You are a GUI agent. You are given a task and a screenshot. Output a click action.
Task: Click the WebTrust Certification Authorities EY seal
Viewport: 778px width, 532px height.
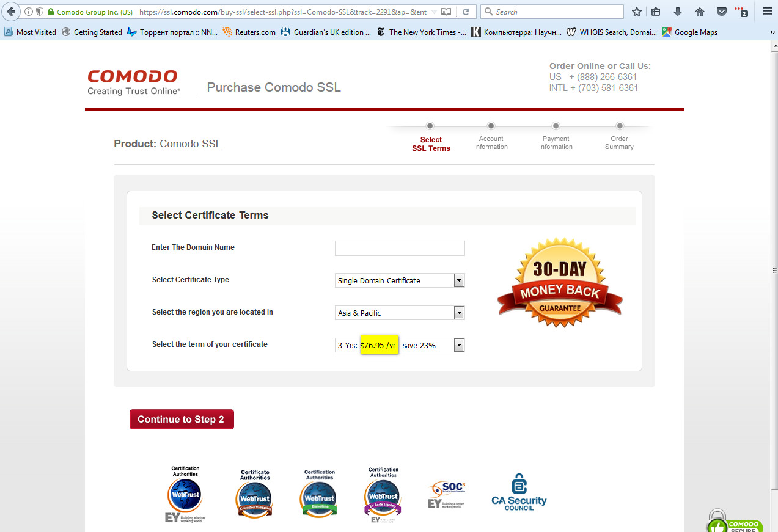184,494
